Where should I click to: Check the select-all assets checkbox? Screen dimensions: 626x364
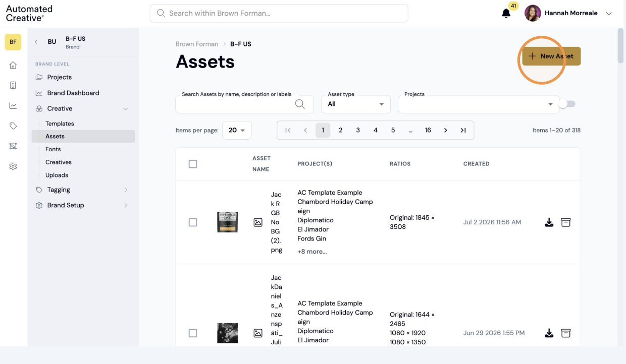tap(193, 164)
